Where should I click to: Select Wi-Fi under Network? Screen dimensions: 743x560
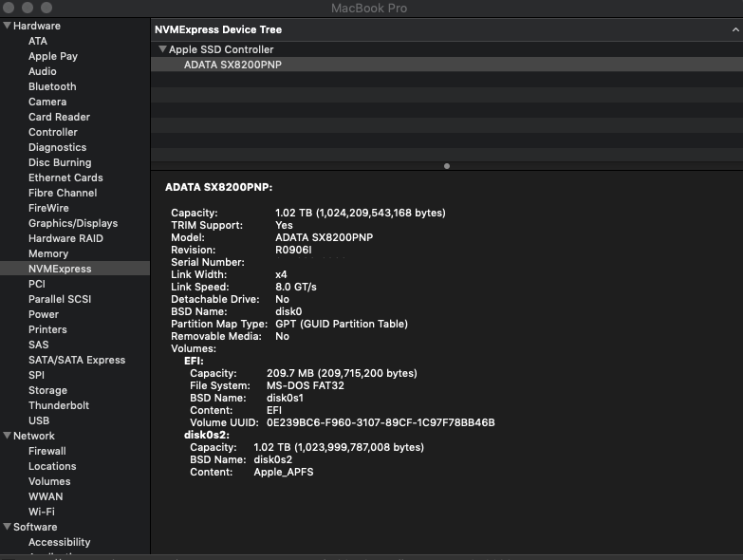coord(41,512)
